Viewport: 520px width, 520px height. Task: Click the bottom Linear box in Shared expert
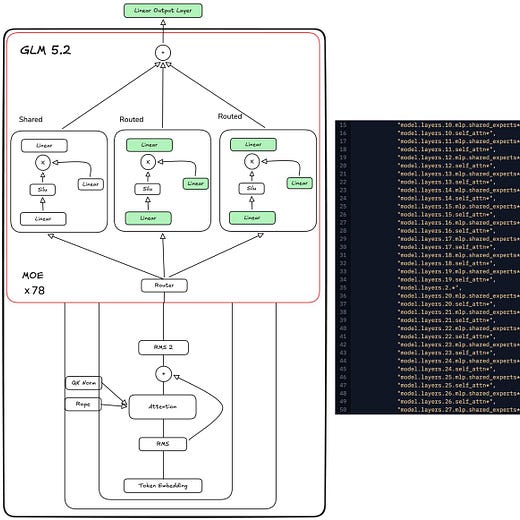click(43, 219)
